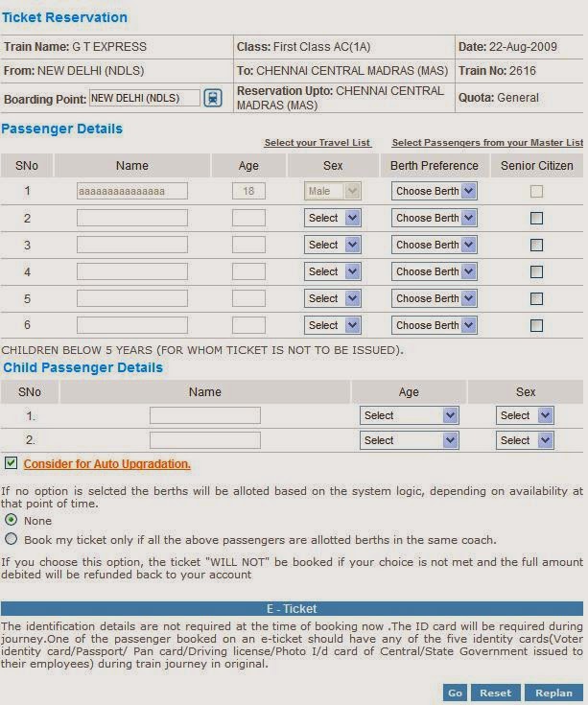Click the Age field for passenger 6

tap(248, 325)
